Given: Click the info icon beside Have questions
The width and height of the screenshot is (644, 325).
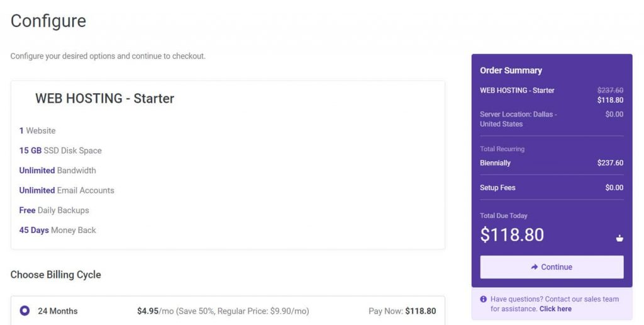Looking at the screenshot, I should (x=483, y=299).
